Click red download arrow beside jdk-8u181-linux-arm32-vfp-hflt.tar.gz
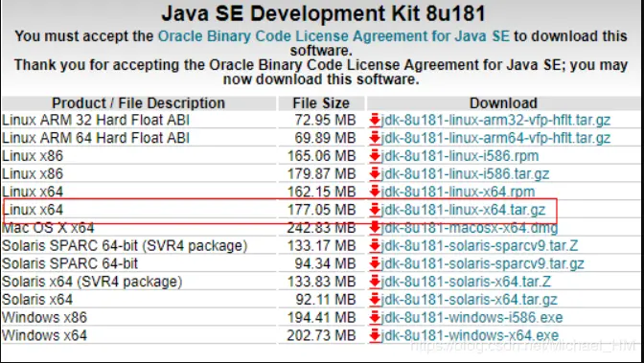 (x=375, y=121)
